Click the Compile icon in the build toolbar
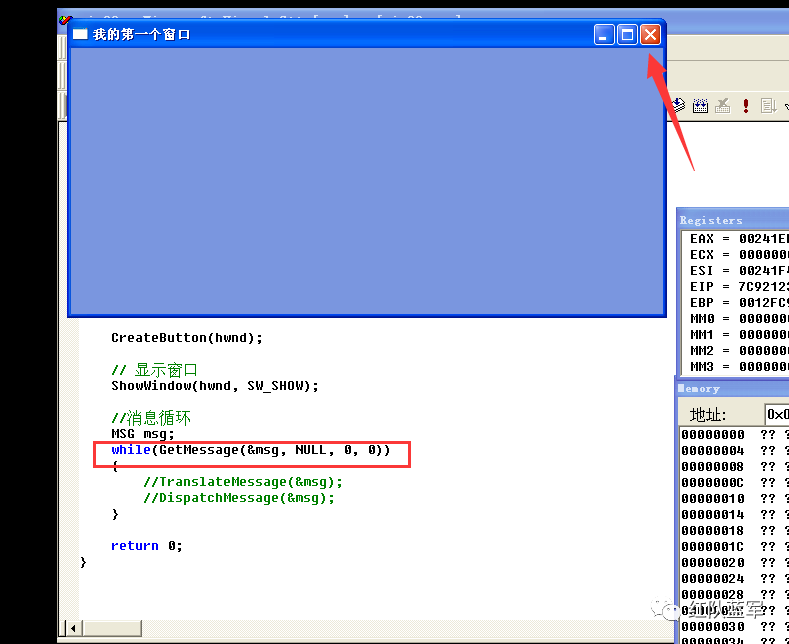Screen dimensions: 789x644 (679, 105)
